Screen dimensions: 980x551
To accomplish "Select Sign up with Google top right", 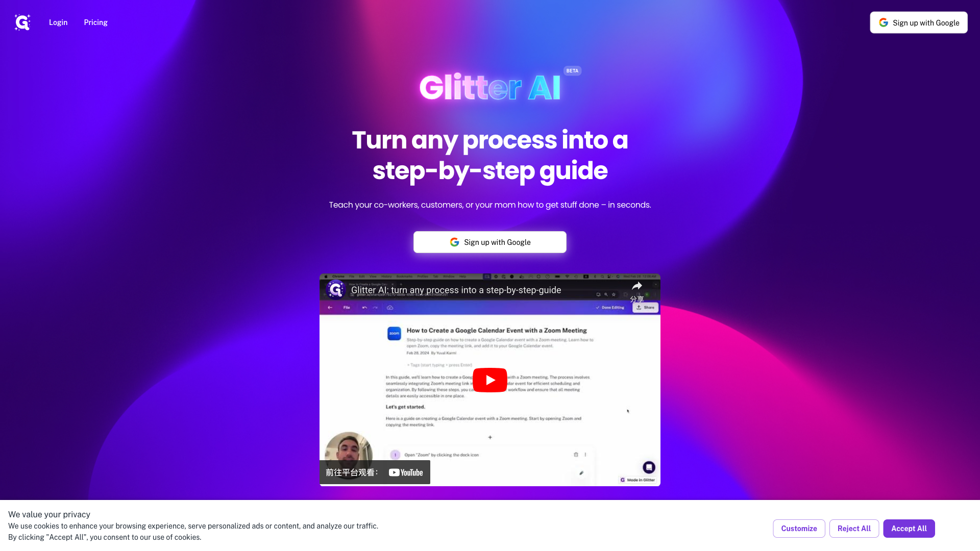I will pyautogui.click(x=918, y=22).
